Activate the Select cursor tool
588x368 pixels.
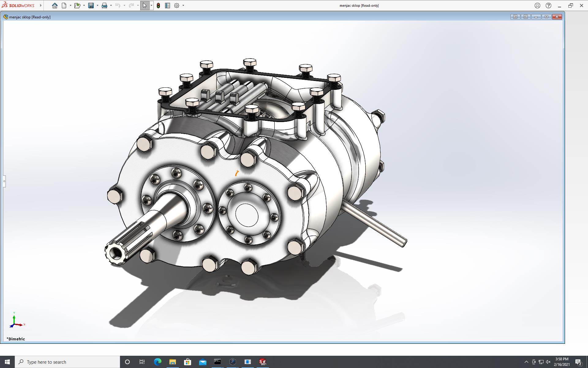tap(145, 6)
